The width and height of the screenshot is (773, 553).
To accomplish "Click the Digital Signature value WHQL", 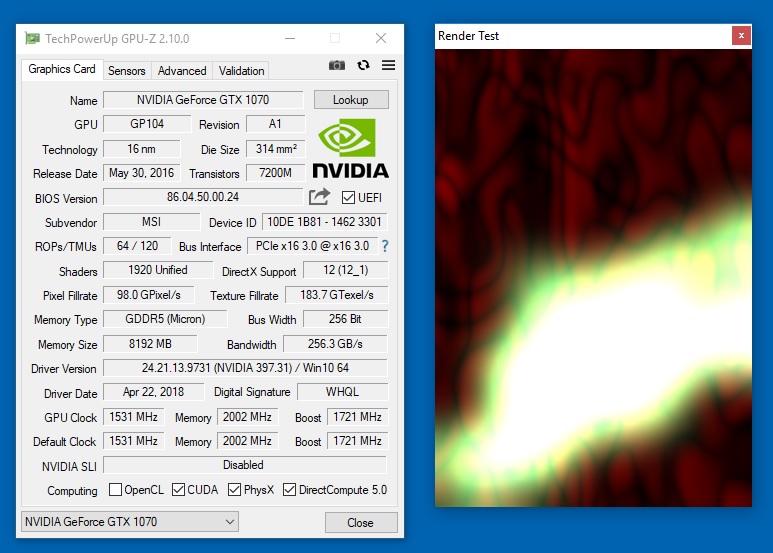I will pos(342,392).
